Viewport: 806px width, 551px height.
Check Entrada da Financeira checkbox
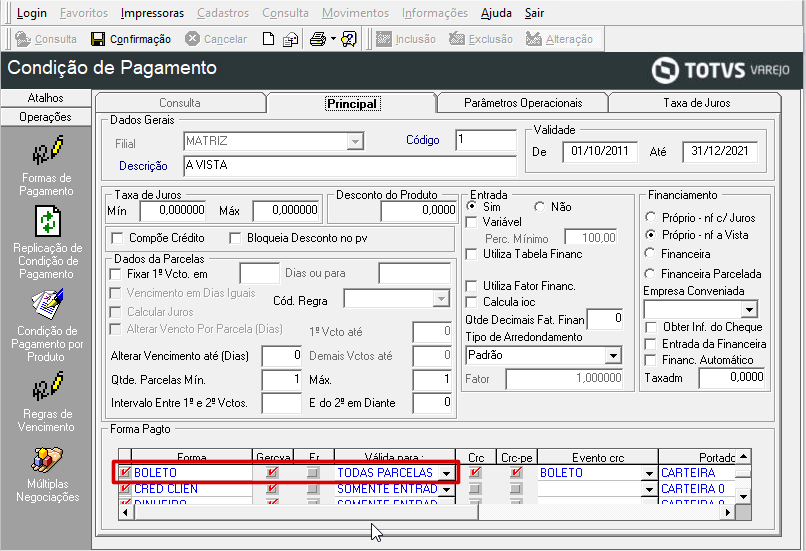click(x=651, y=344)
